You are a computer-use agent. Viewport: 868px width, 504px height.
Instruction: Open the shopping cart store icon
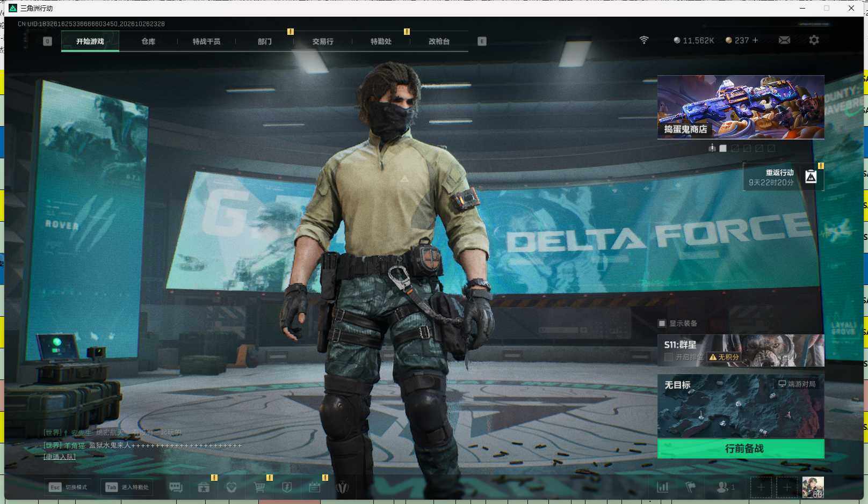[x=259, y=487]
